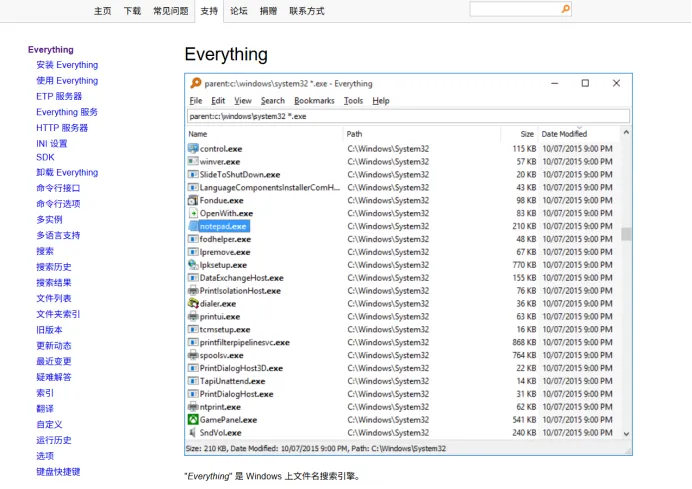Sort by the Date Modified column header
Viewport: 692px width, 489px height.
(x=579, y=134)
